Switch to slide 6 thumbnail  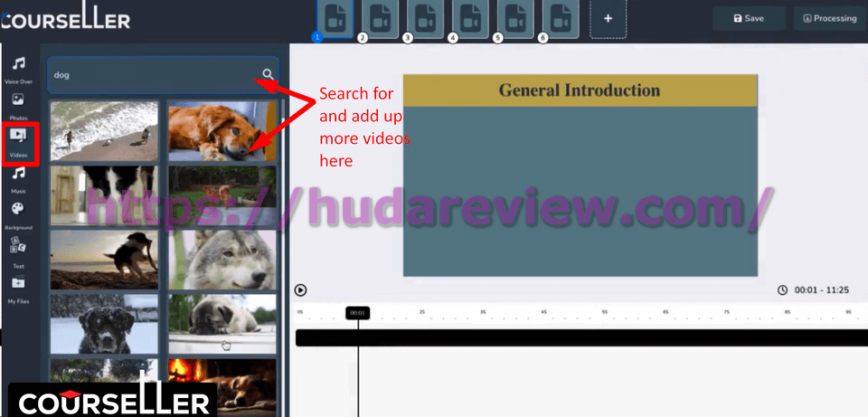click(561, 19)
